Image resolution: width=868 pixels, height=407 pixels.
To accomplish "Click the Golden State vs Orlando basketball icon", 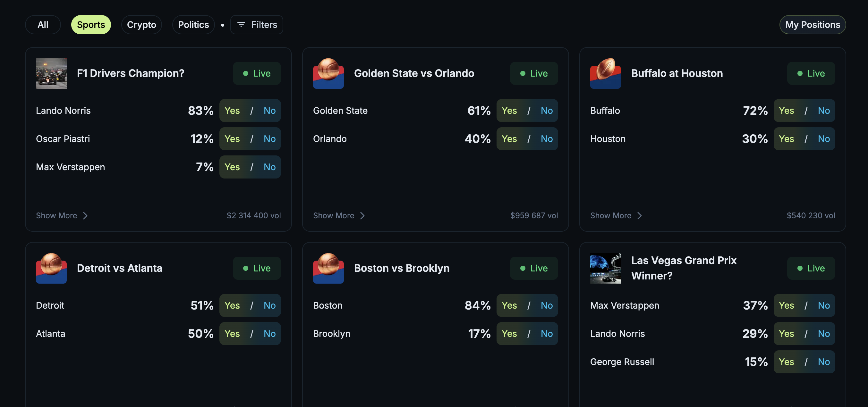I will pyautogui.click(x=328, y=73).
